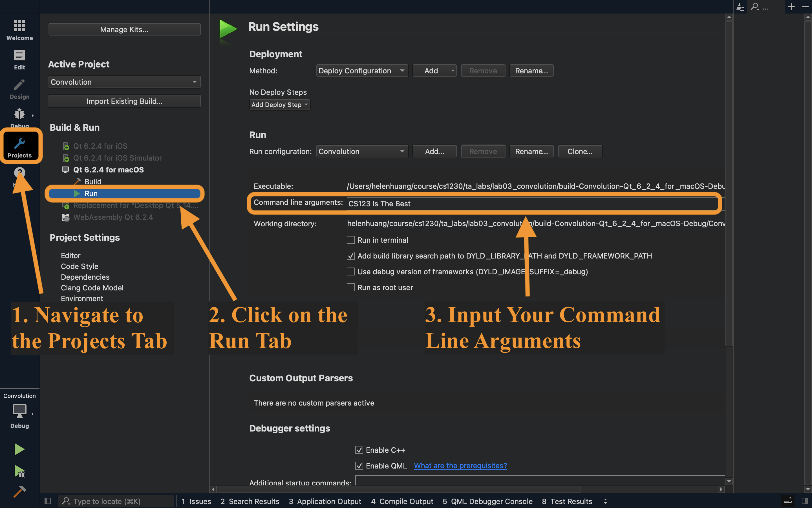This screenshot has width=812, height=508.
Task: Start debugging with the play-bug button
Action: point(19,471)
